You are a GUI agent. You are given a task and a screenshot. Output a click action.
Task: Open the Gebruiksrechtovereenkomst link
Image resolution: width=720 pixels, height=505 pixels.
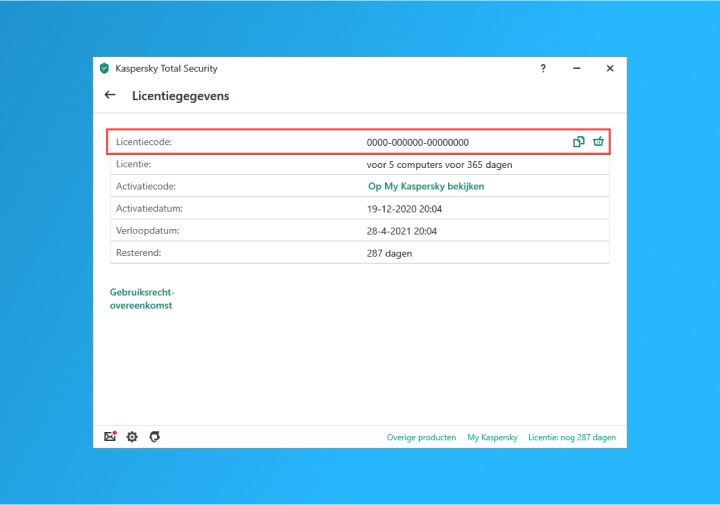(x=142, y=298)
